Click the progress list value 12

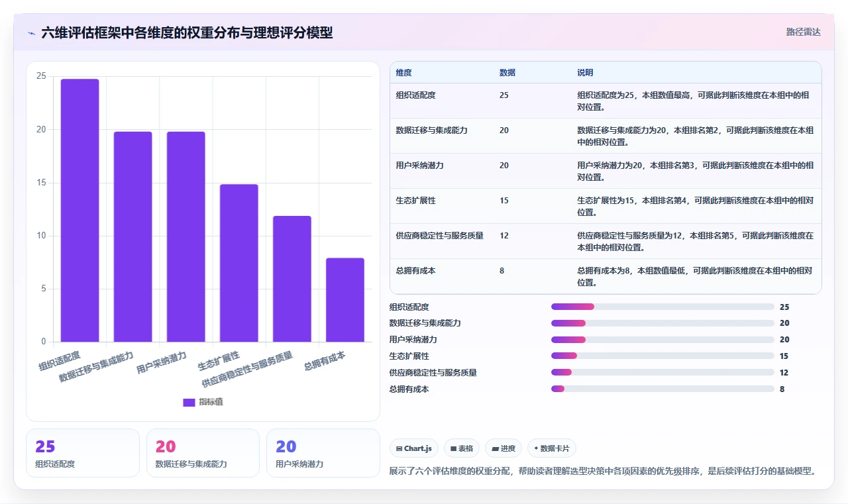(x=784, y=373)
